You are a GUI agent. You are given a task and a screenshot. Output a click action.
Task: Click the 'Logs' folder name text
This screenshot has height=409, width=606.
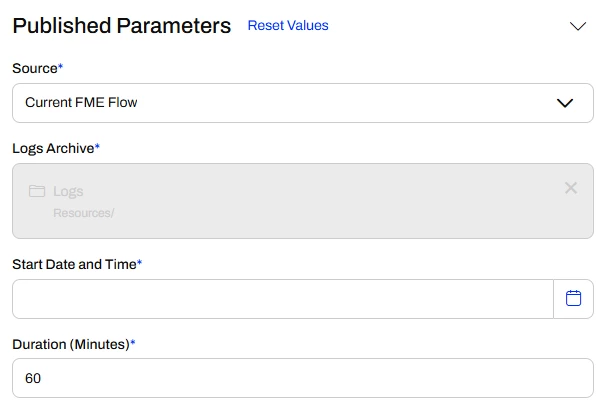[68, 191]
